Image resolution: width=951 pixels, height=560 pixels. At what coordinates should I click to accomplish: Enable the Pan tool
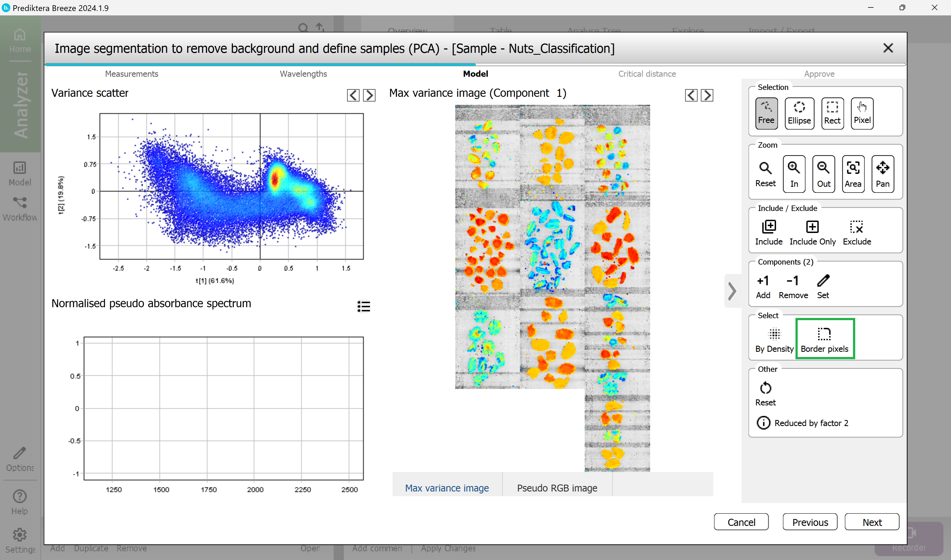pyautogui.click(x=882, y=174)
